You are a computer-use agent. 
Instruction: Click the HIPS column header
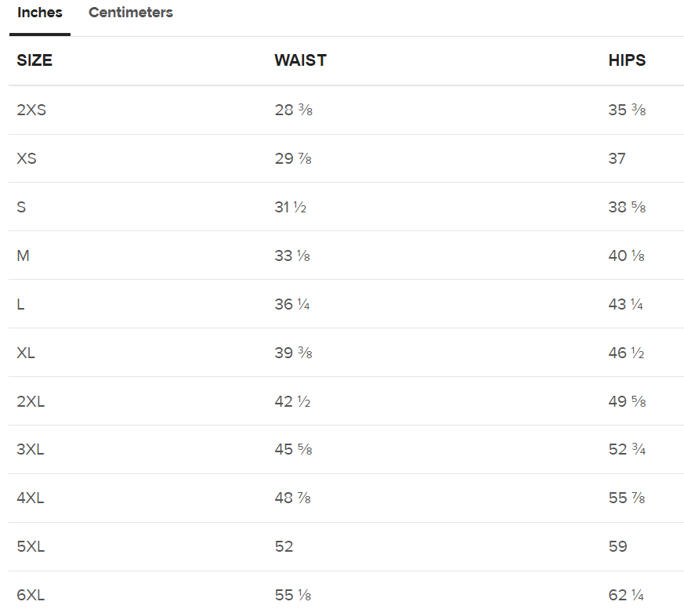click(x=627, y=60)
